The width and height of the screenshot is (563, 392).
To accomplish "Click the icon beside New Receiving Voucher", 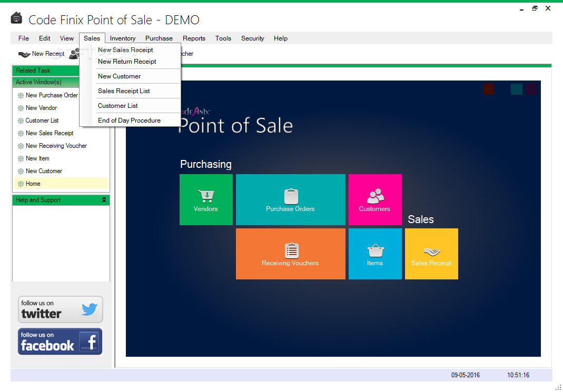I will click(x=21, y=146).
